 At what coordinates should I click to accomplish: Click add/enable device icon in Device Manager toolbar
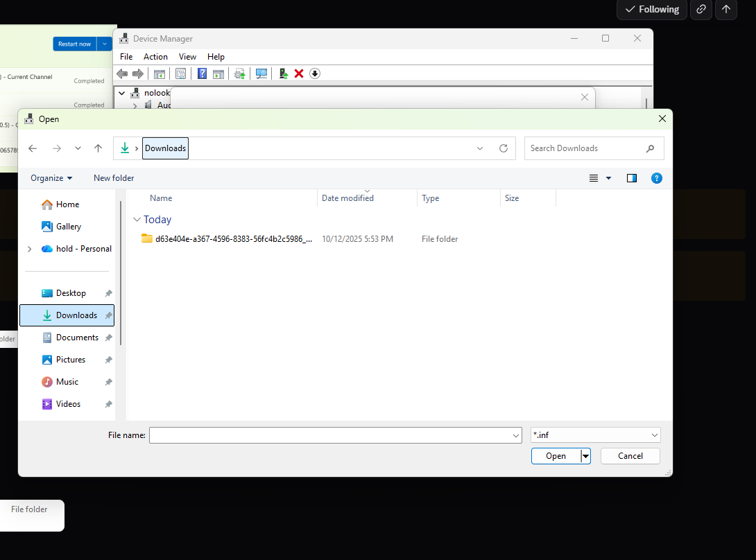pos(284,73)
